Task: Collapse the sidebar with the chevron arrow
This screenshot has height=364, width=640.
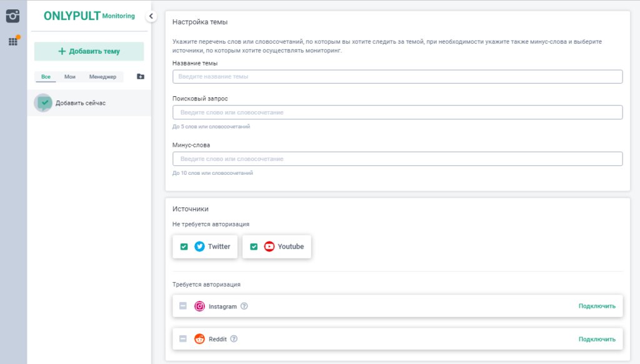Action: (151, 17)
